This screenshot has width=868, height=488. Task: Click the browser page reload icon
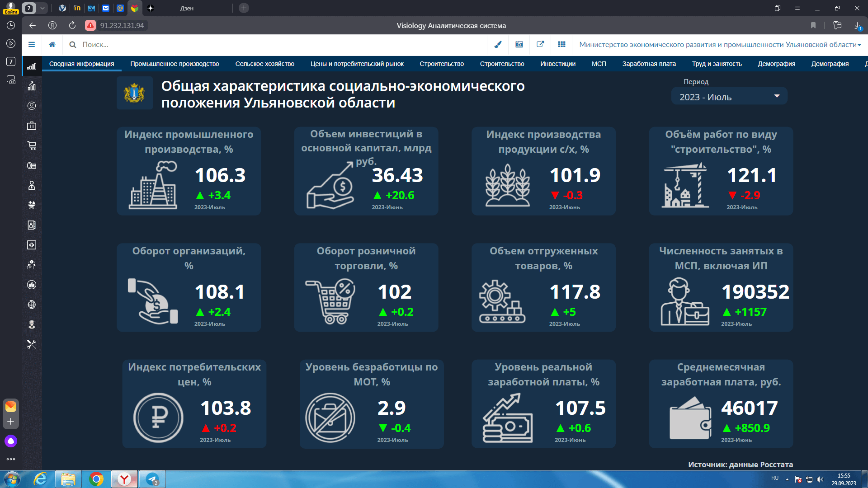72,25
